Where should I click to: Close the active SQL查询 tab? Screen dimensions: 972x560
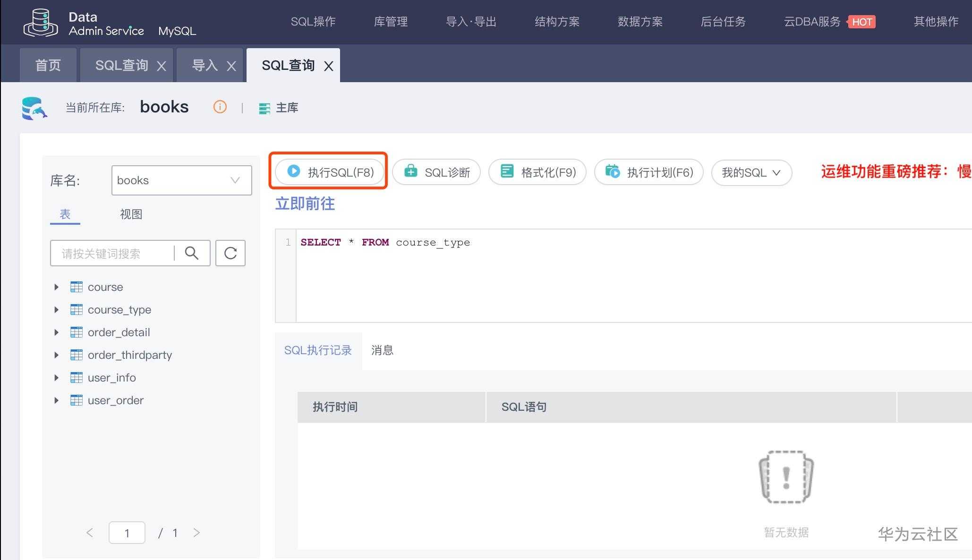point(329,66)
